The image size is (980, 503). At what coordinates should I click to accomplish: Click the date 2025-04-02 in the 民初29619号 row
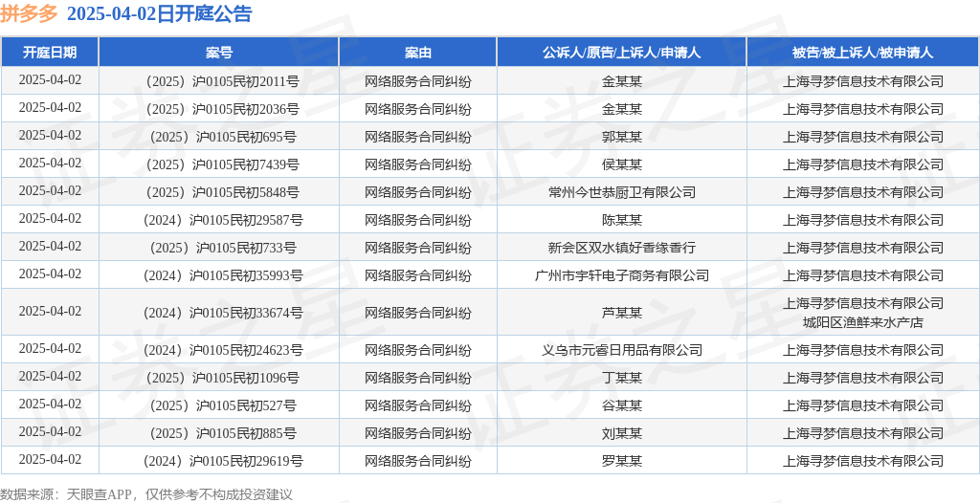pos(50,459)
